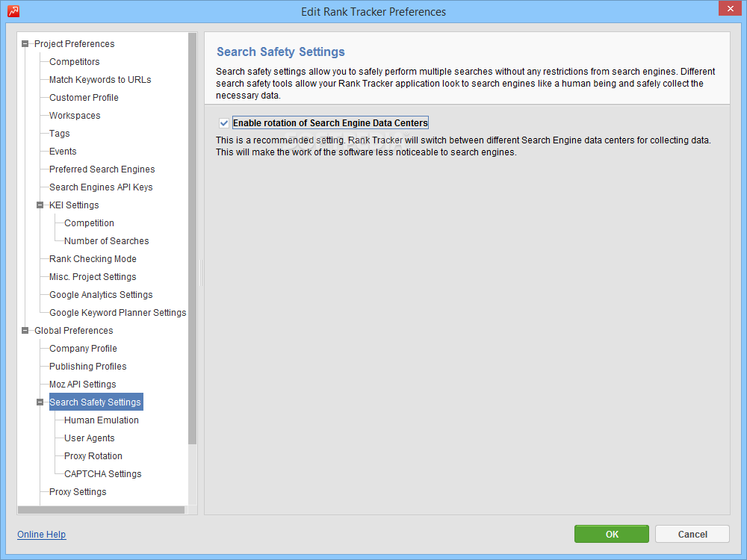This screenshot has height=560, width=747.
Task: Close the Edit Rank Tracker Preferences window
Action: coord(730,8)
